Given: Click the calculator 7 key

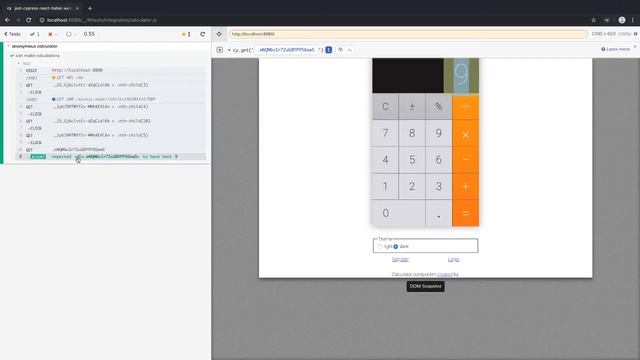Looking at the screenshot, I should click(385, 133).
